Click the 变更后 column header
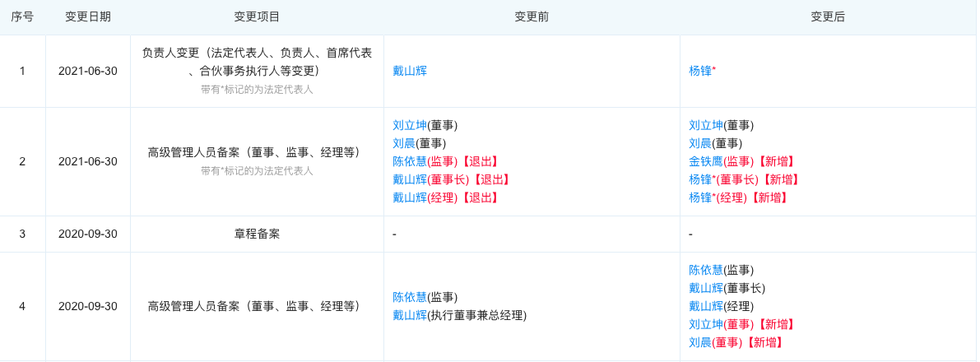980x362 pixels. click(828, 17)
